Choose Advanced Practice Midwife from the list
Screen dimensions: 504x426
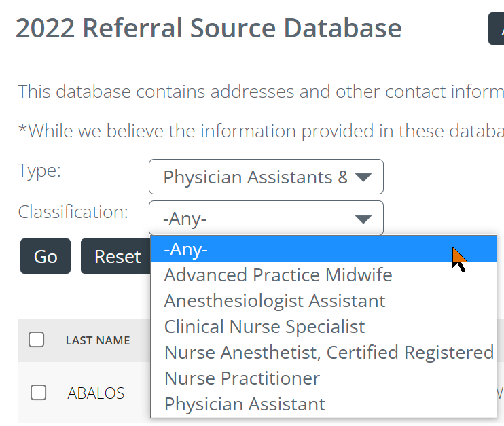tap(278, 275)
